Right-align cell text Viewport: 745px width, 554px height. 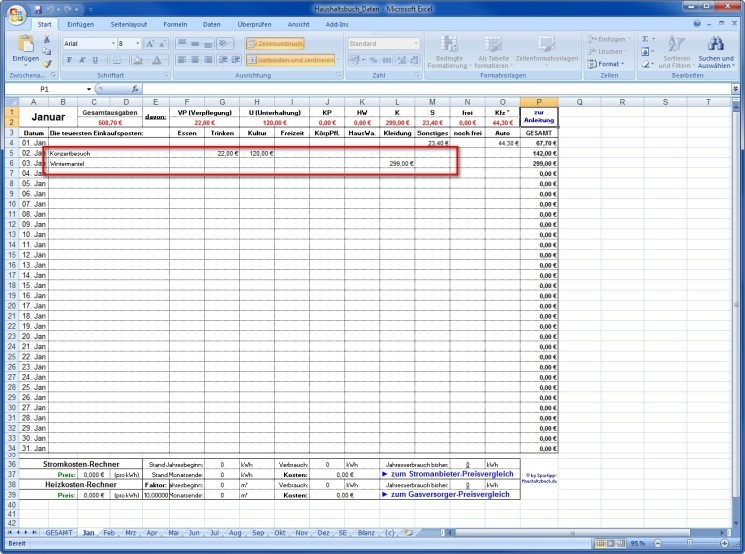click(208, 60)
